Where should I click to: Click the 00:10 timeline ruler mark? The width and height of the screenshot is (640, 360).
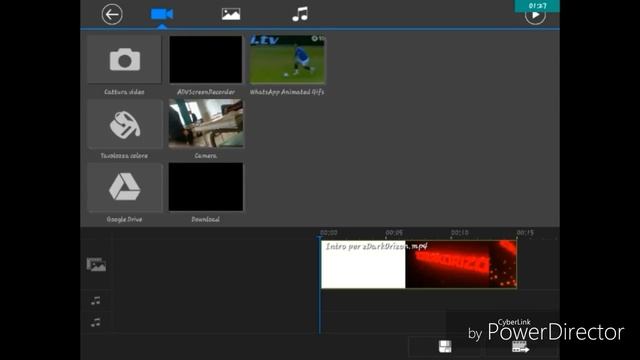[x=459, y=233]
